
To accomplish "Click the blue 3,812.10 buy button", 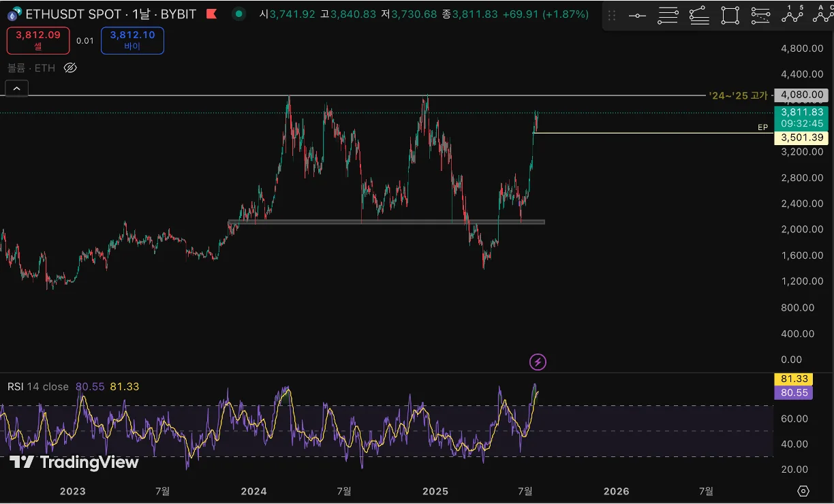I will (132, 40).
